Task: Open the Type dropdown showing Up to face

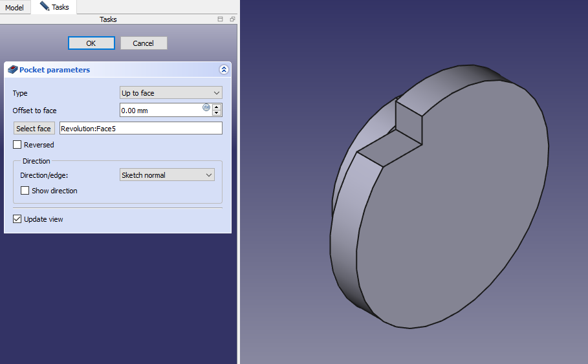Action: 171,93
